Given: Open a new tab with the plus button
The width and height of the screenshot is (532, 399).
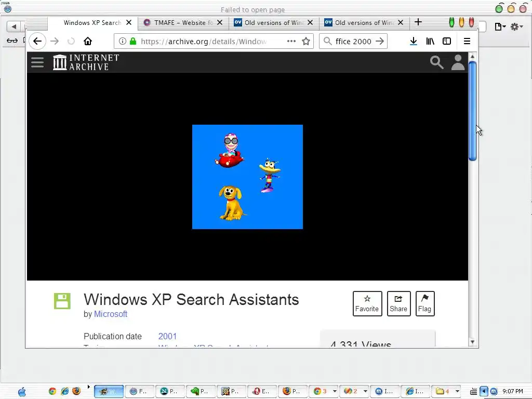Looking at the screenshot, I should click(x=418, y=22).
